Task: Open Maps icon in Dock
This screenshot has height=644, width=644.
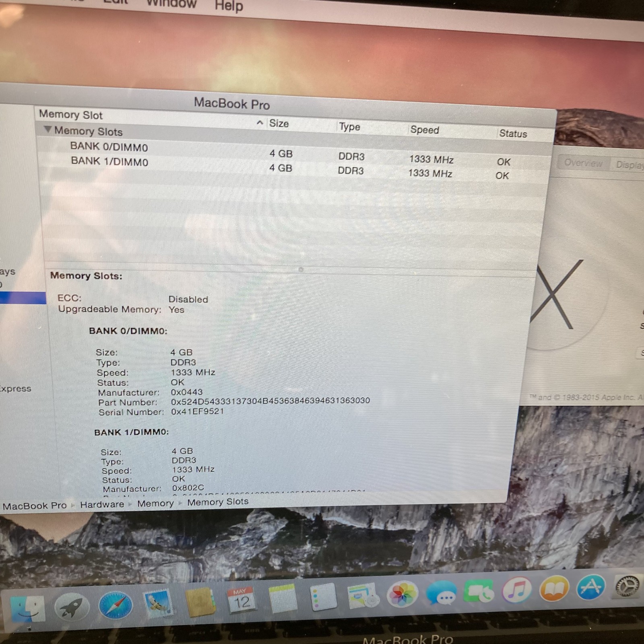Action: point(363,595)
